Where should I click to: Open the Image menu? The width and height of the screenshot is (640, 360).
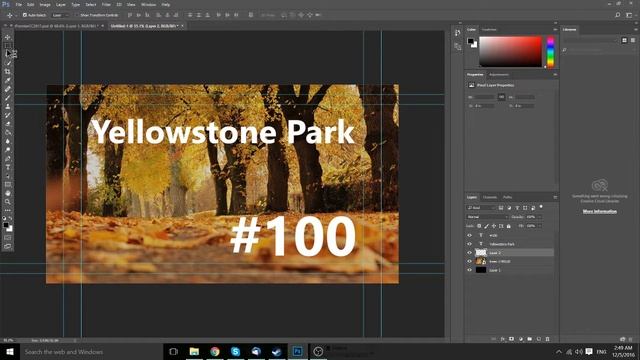[x=45, y=4]
